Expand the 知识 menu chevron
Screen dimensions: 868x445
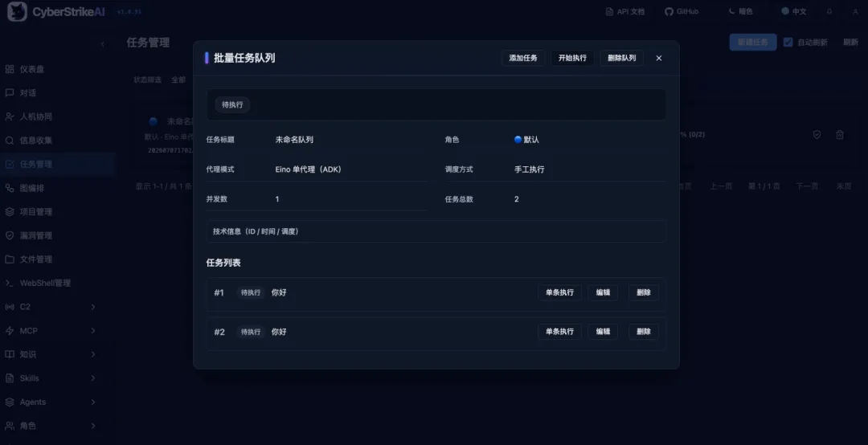[x=93, y=354]
